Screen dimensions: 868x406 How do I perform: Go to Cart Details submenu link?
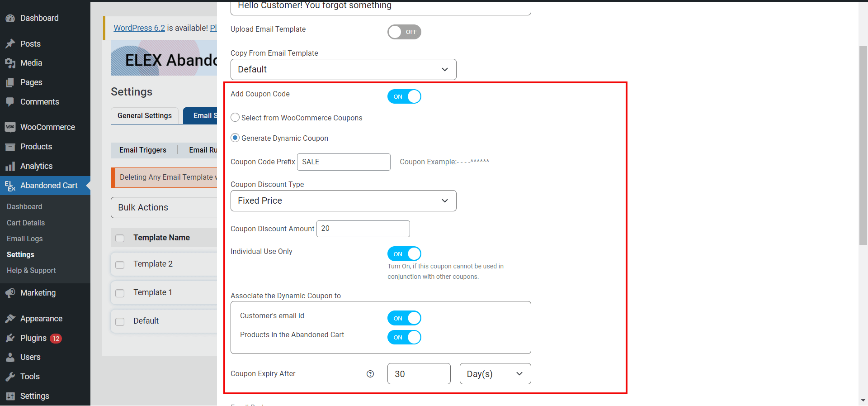pos(26,223)
